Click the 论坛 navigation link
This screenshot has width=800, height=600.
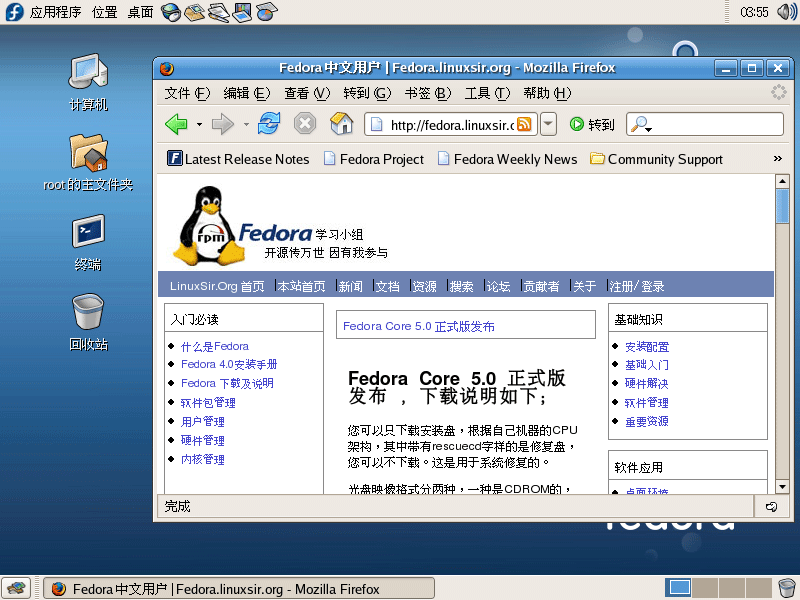click(498, 286)
